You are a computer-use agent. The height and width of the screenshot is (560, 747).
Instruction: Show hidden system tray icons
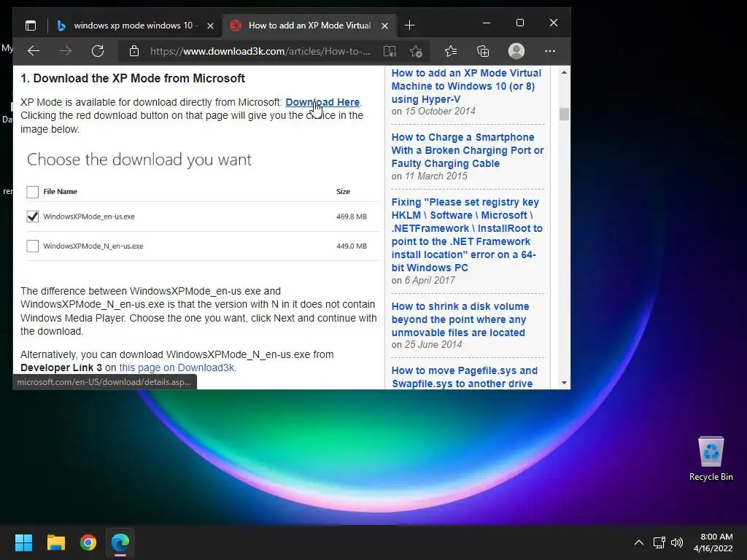[639, 542]
